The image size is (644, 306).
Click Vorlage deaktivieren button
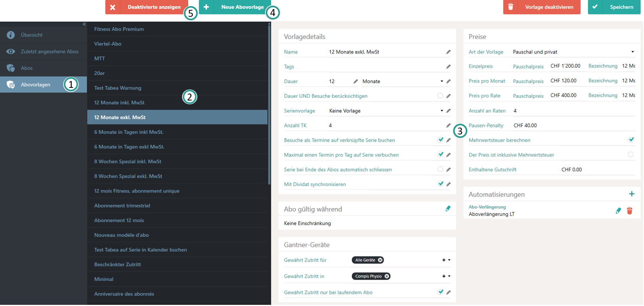tap(542, 7)
